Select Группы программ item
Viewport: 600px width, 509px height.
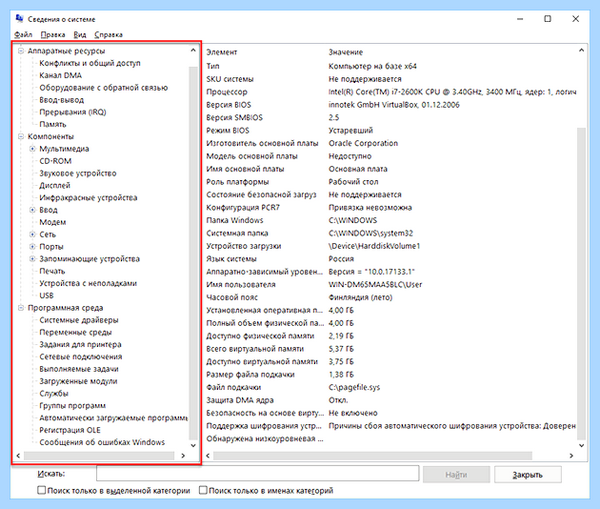[72, 406]
